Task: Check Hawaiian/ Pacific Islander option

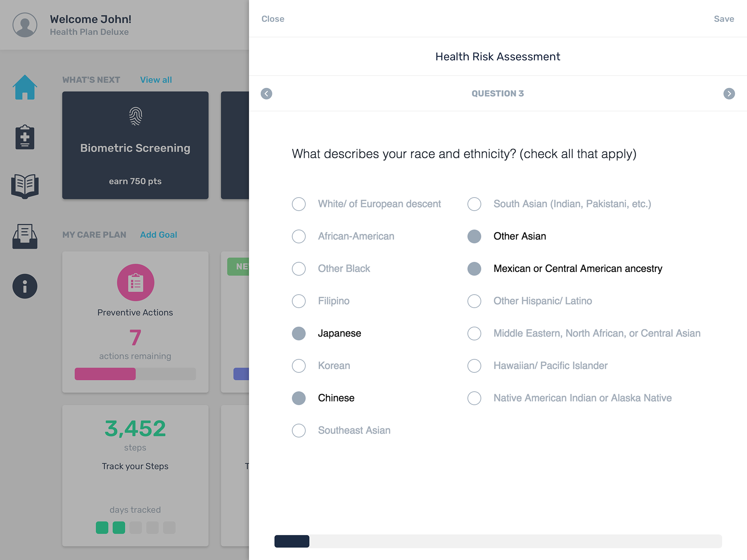Action: [537, 366]
